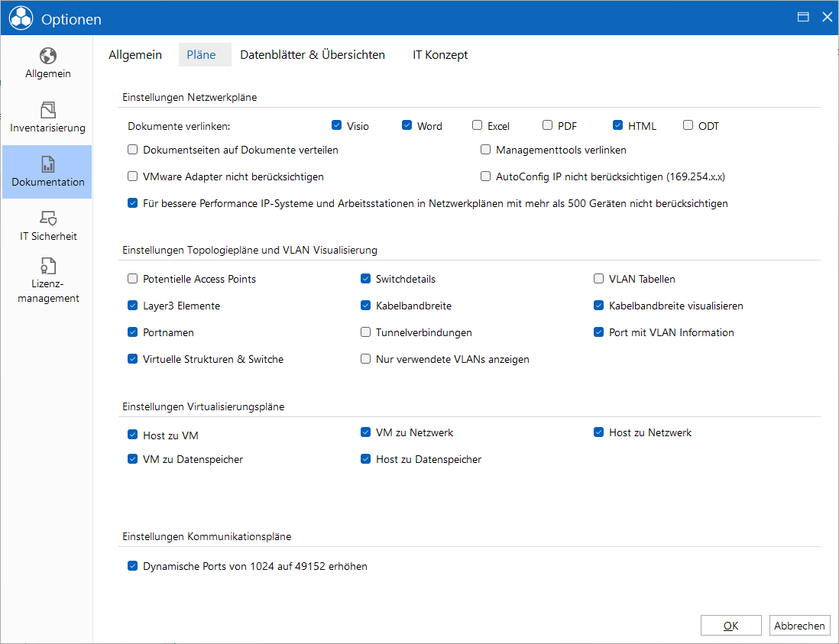Open the Lizenzmanagement sidebar icon

coord(47,266)
